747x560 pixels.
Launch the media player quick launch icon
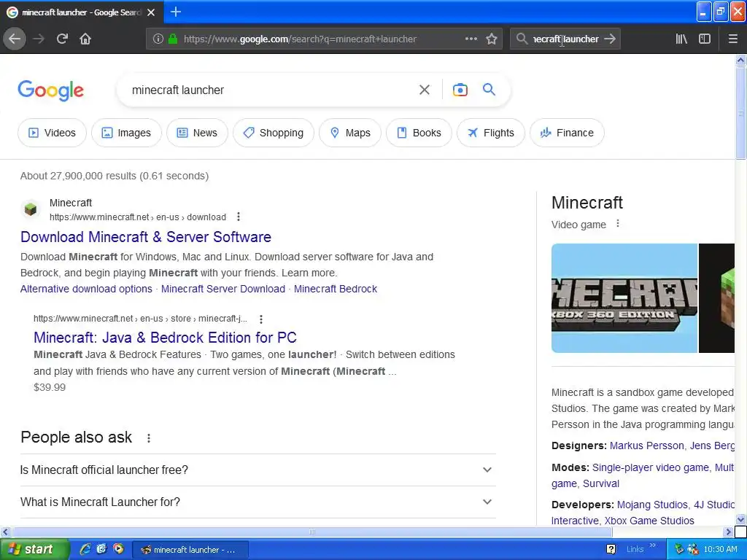(117, 549)
